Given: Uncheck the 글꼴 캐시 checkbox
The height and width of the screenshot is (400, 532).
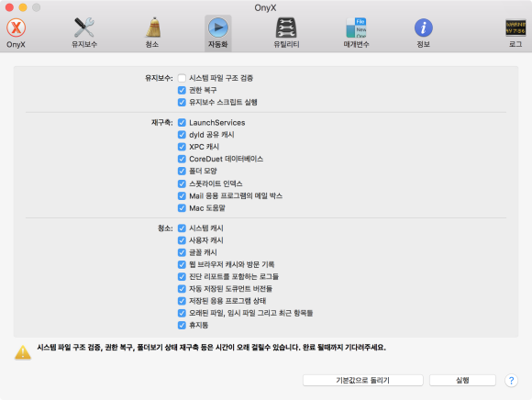Looking at the screenshot, I should click(x=182, y=252).
